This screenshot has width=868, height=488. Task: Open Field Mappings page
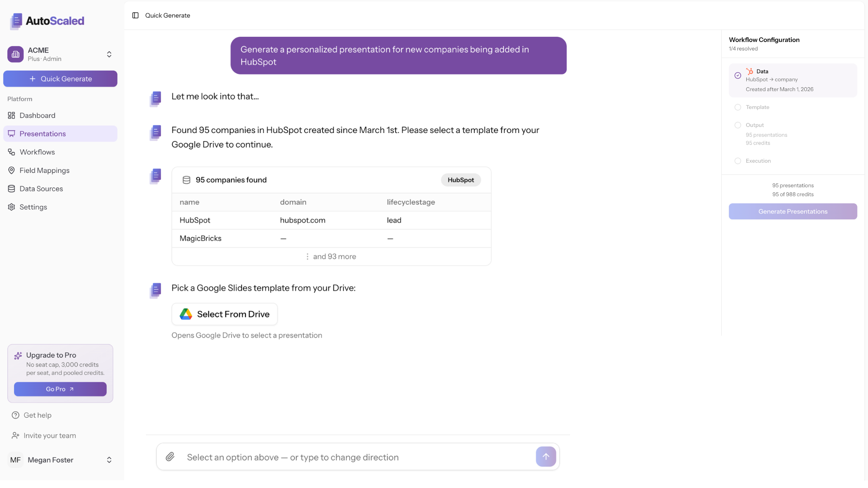click(60, 170)
